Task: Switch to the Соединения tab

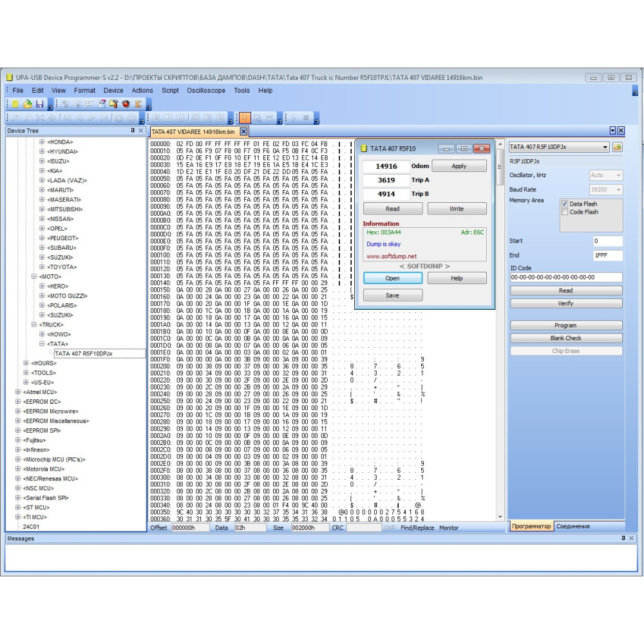Action: [x=573, y=526]
